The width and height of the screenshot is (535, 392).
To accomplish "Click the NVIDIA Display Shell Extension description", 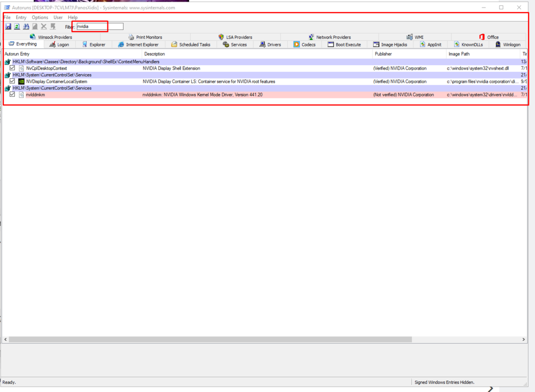I will [171, 68].
